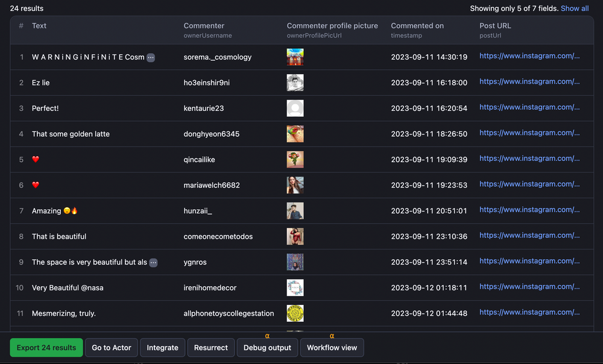Viewport: 603px width, 364px height.
Task: Open the Integrate option
Action: 162,348
